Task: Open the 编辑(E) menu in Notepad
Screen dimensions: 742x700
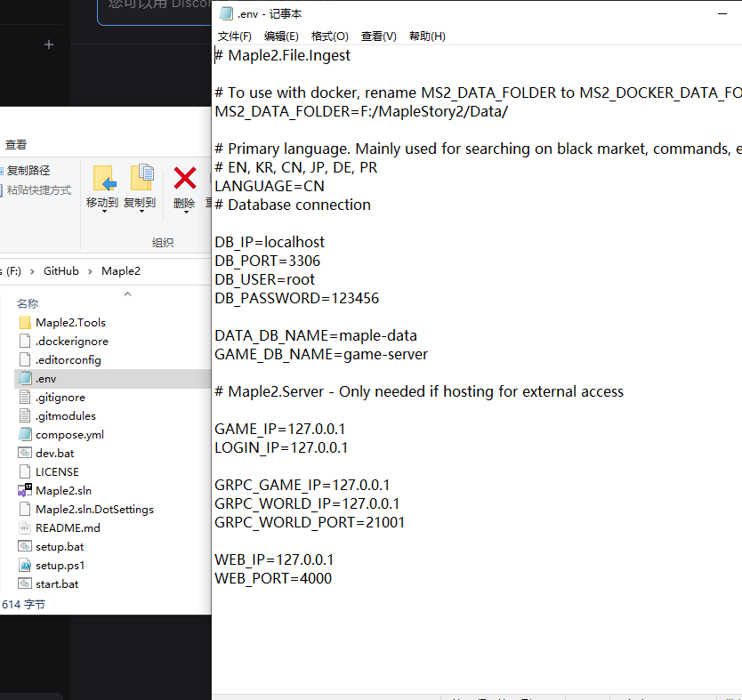Action: [281, 36]
